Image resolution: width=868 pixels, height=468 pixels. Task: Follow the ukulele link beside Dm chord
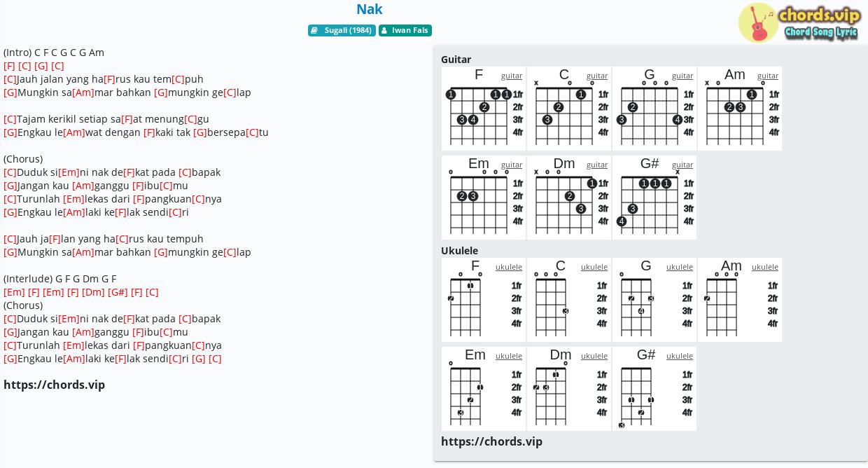pos(594,356)
